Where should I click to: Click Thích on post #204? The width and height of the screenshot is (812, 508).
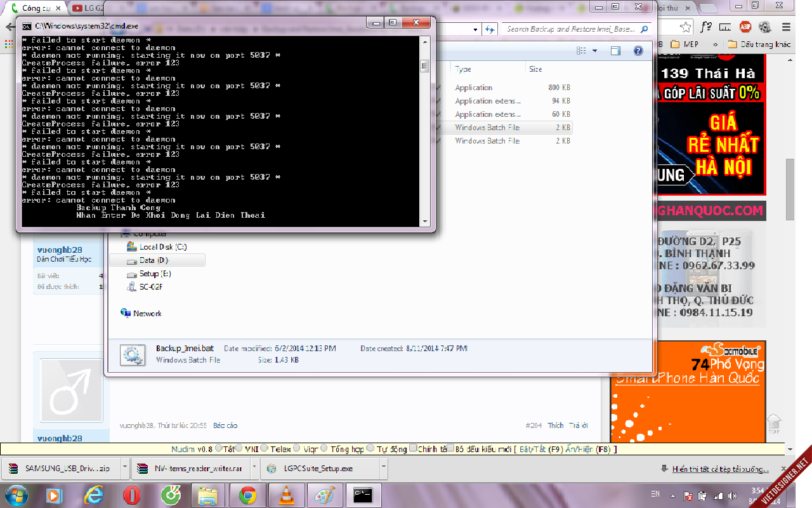pyautogui.click(x=556, y=425)
